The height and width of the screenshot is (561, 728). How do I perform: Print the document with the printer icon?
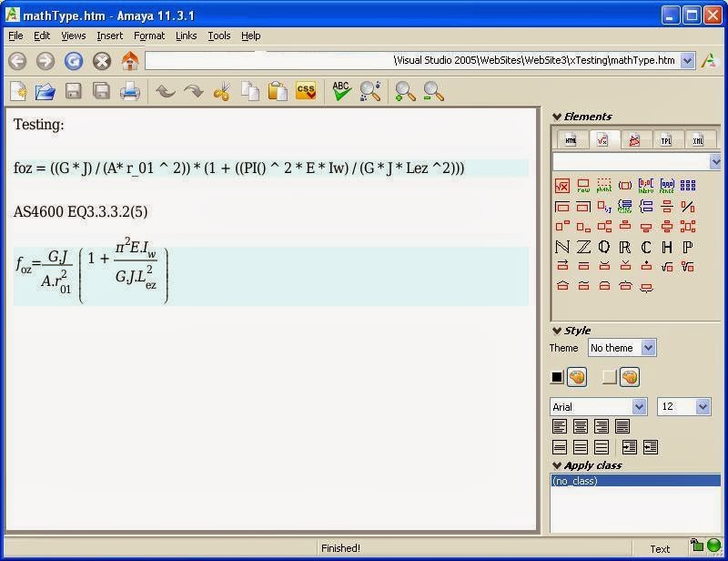(x=129, y=91)
